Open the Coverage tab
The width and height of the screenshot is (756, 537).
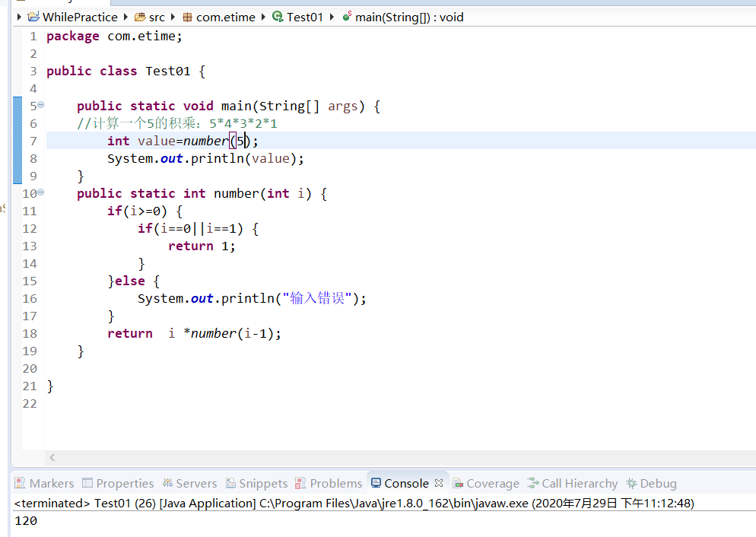(486, 483)
